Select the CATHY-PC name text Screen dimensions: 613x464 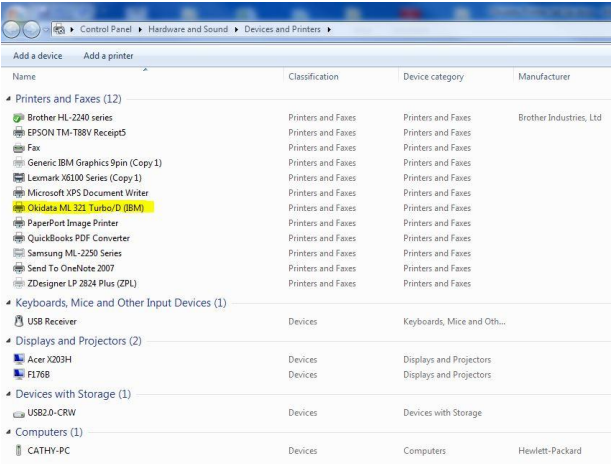[48, 451]
